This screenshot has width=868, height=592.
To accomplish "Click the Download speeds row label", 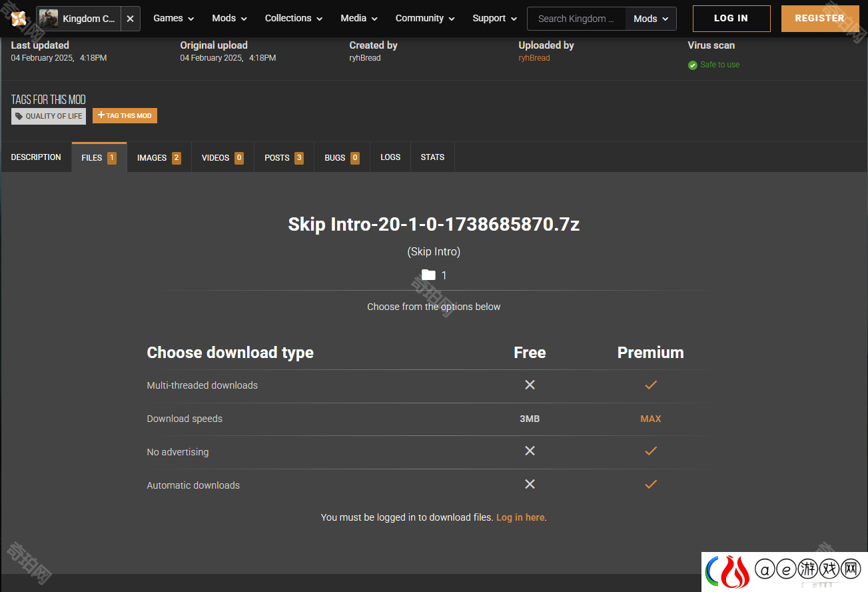I will coord(185,419).
